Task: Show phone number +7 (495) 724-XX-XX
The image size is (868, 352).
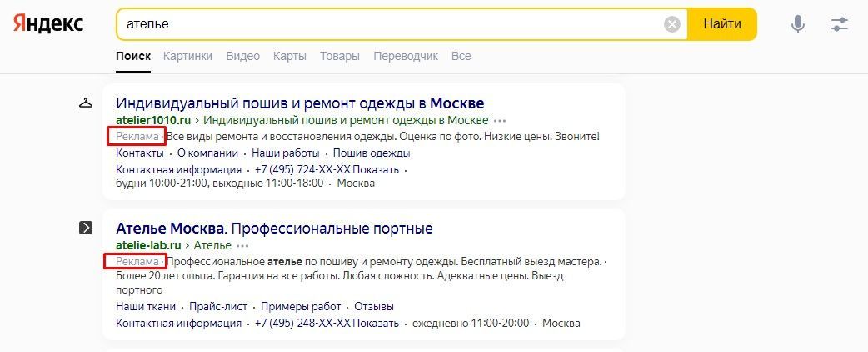Action: (327, 169)
